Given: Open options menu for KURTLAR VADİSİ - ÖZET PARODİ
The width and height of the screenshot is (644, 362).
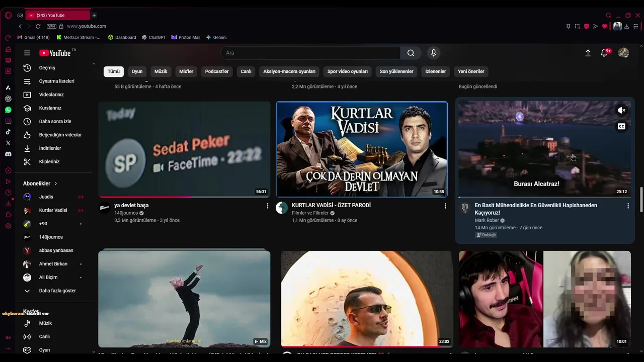Looking at the screenshot, I should tap(445, 206).
